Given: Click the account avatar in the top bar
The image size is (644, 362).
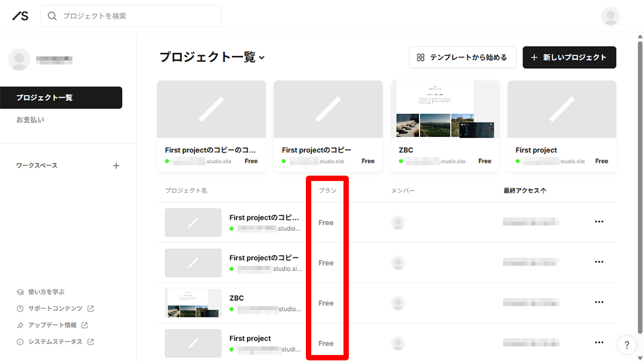Looking at the screenshot, I should click(x=610, y=16).
